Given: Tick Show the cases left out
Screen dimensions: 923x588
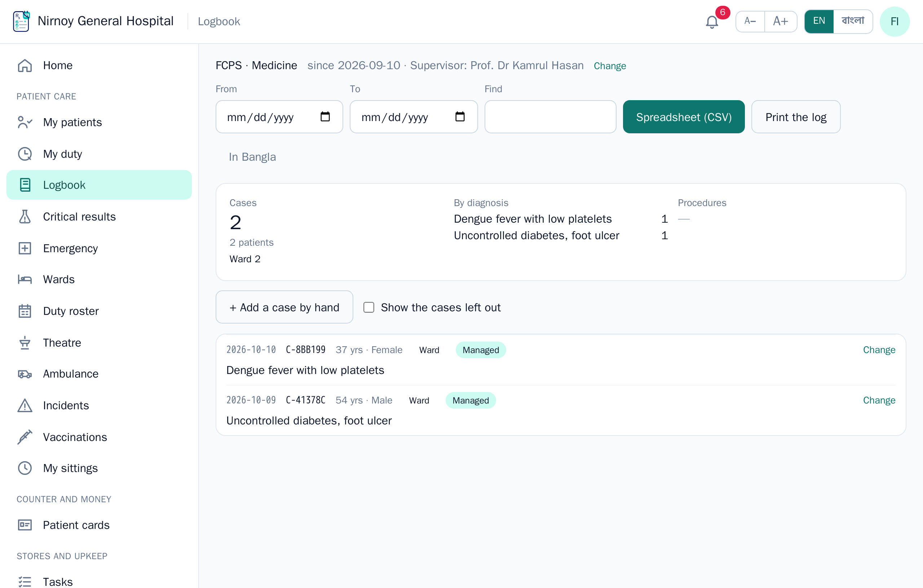Looking at the screenshot, I should pyautogui.click(x=369, y=308).
